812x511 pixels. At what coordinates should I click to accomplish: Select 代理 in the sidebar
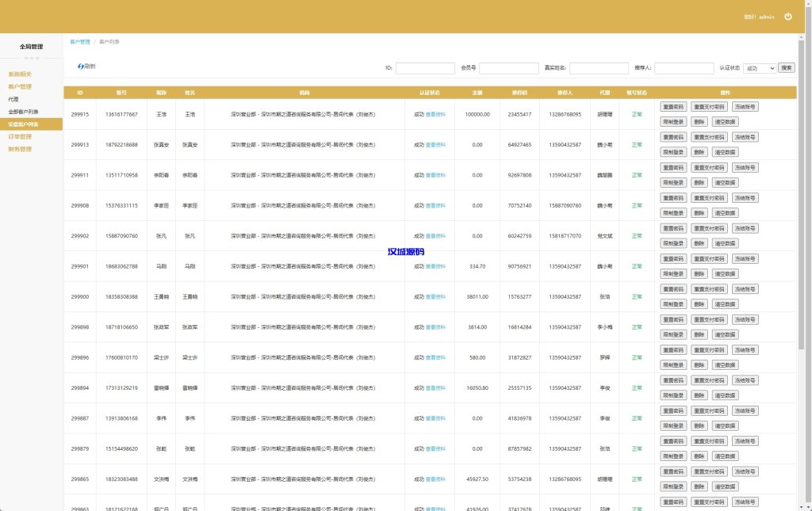click(13, 100)
